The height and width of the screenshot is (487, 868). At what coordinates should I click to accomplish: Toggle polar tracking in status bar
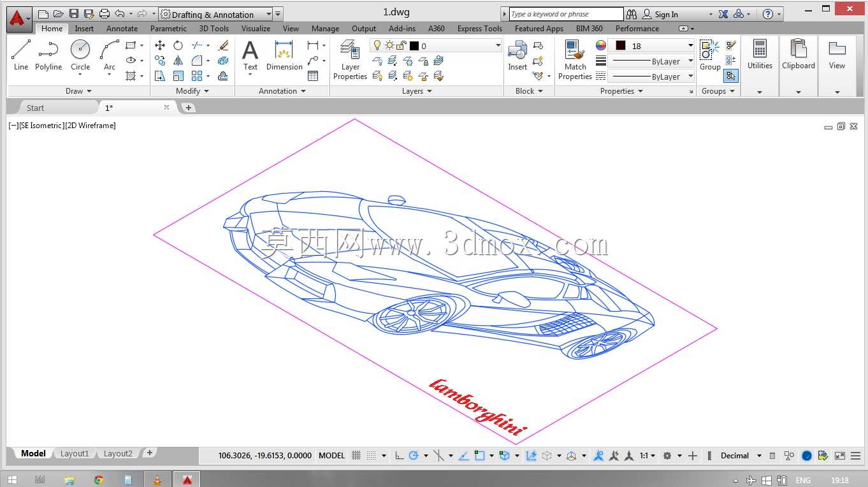tap(414, 455)
